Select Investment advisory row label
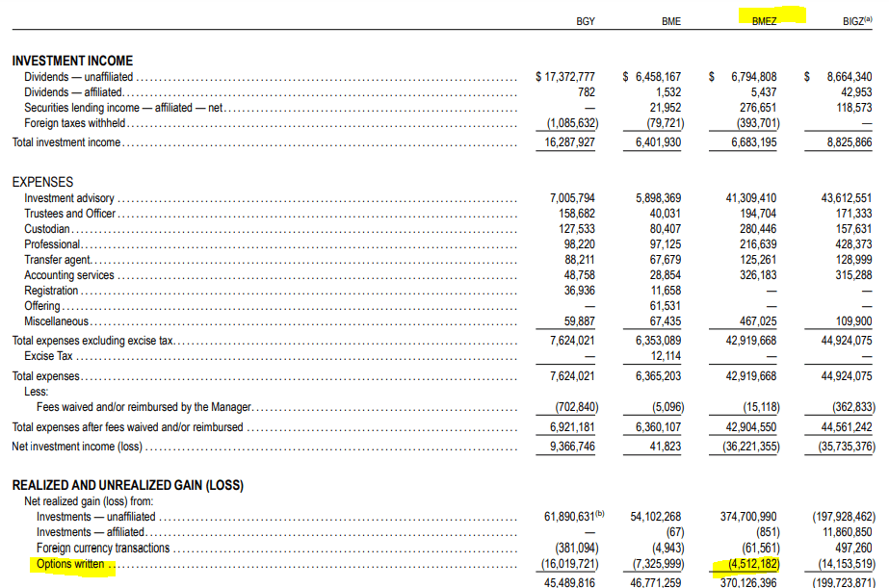 69,197
